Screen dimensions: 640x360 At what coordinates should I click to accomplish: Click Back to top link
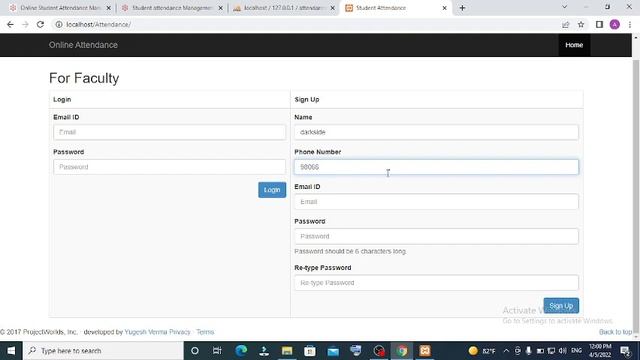coord(615,332)
